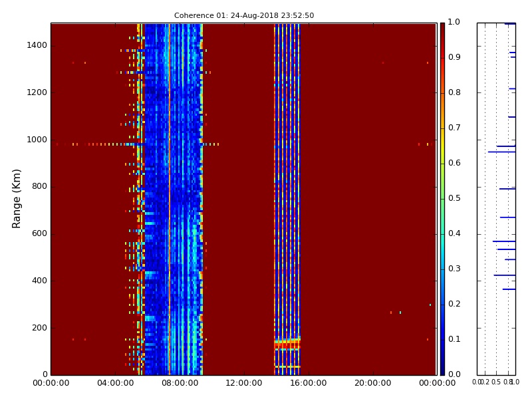Screen dimensions: 532x399
Task: Click the y-axis tick label 200
Action: (x=39, y=328)
